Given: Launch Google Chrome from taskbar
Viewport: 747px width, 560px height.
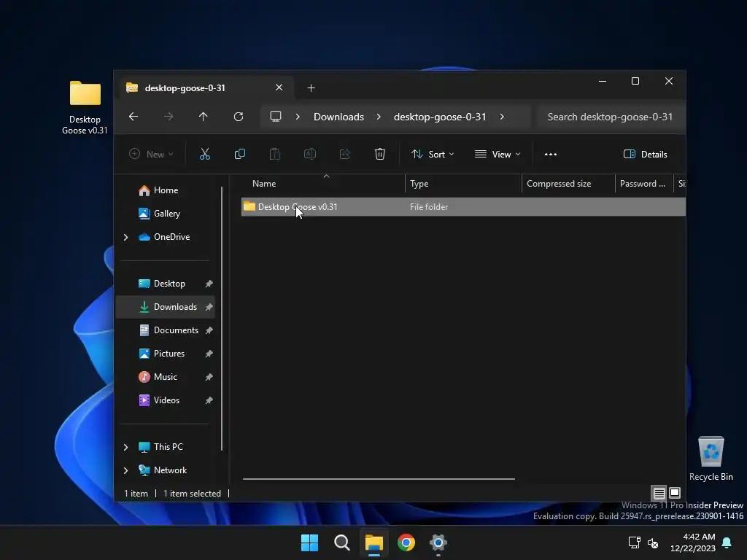Looking at the screenshot, I should 406,542.
